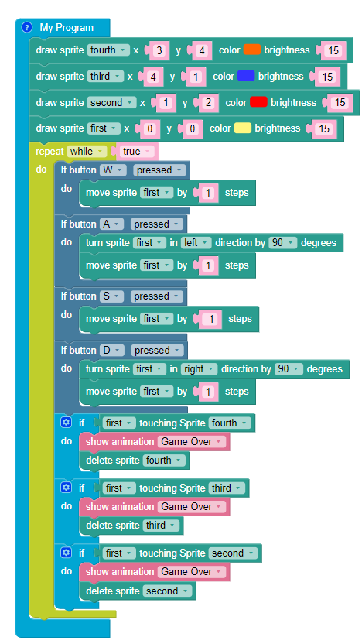Open 'third' dropdown in touching Sprite condition
The image size is (362, 644).
click(227, 488)
